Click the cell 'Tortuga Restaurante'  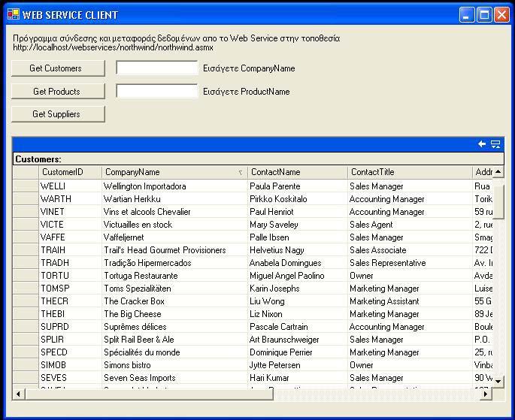(x=174, y=276)
